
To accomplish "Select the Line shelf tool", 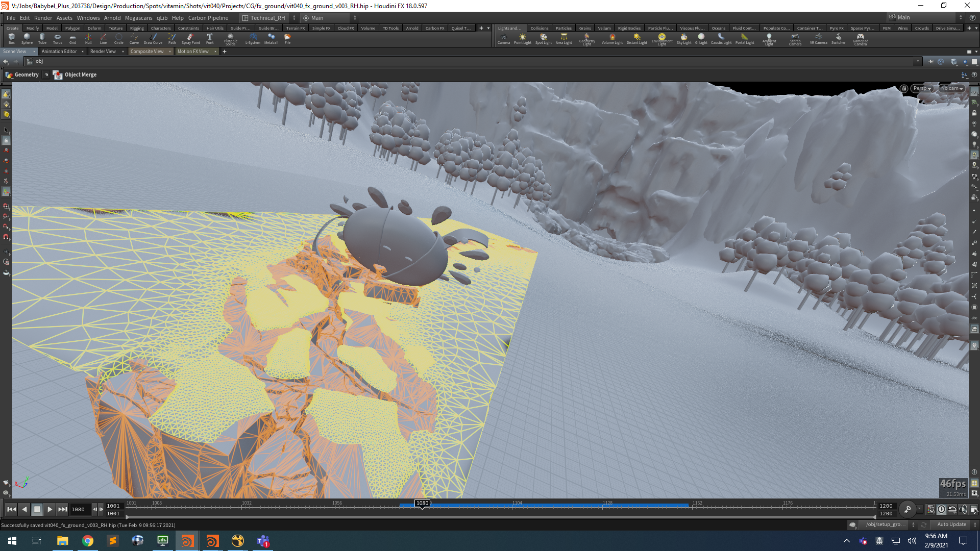I will tap(104, 39).
